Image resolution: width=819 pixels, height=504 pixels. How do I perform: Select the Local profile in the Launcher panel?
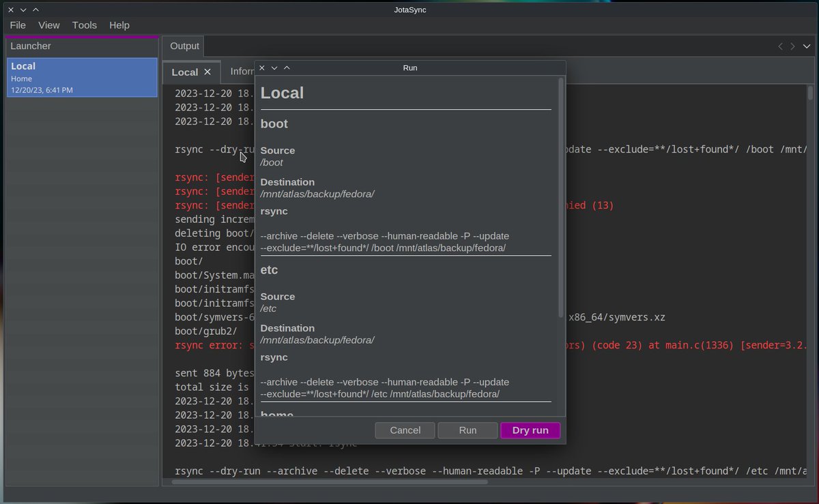81,77
